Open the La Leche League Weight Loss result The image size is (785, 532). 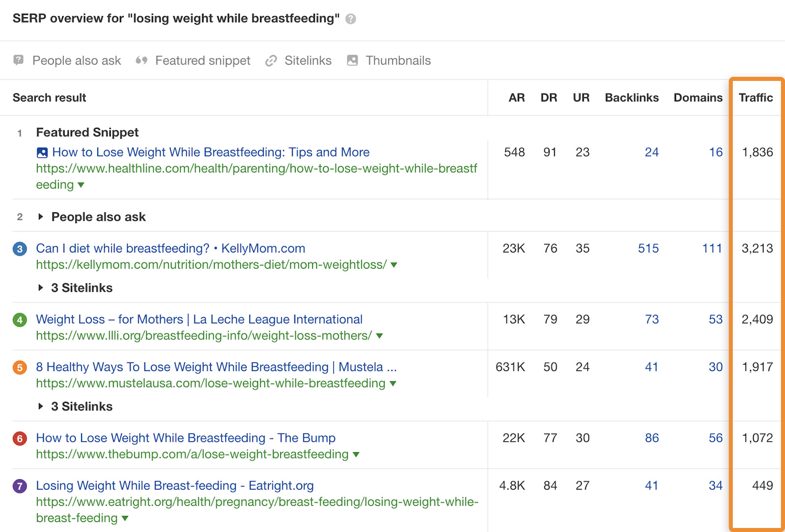click(x=199, y=319)
